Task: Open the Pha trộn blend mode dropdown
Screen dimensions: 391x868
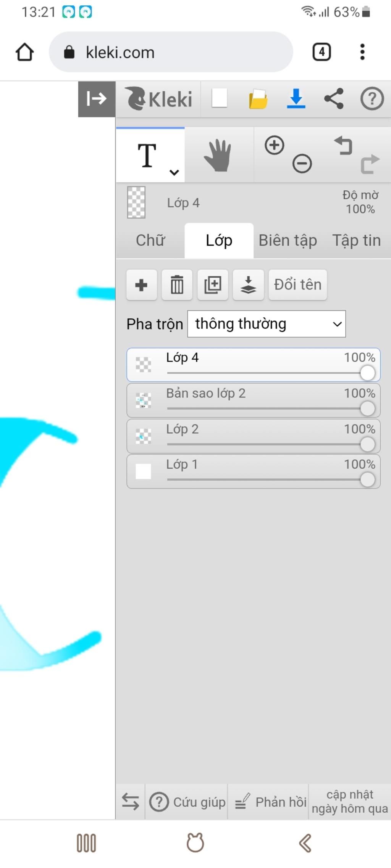Action: [267, 324]
